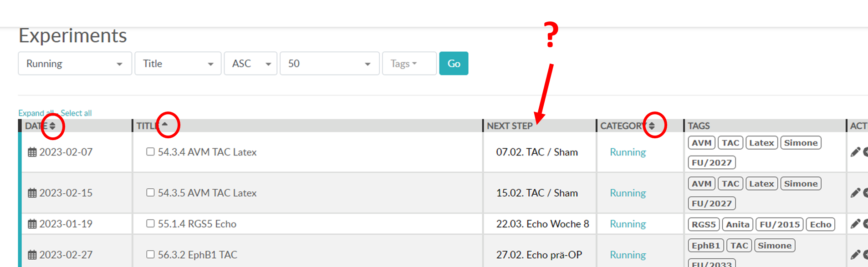The width and height of the screenshot is (868, 267).
Task: Click the Anita tag
Action: point(737,224)
